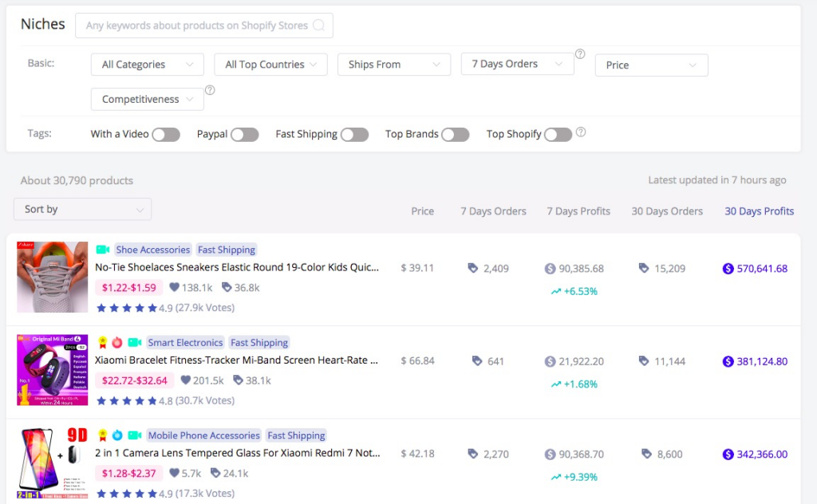Enable the Paypal toggle
Viewport: 817px width, 504px height.
(x=244, y=134)
